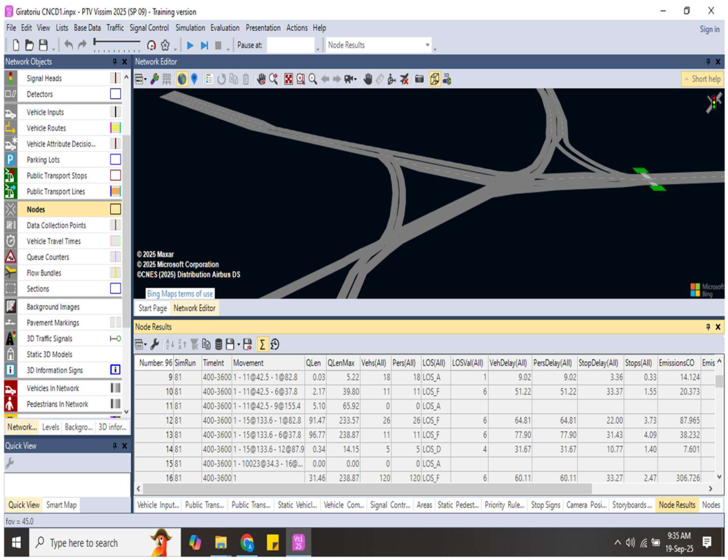The image size is (728, 560).
Task: Toggle the Nodes visibility box
Action: pyautogui.click(x=115, y=210)
